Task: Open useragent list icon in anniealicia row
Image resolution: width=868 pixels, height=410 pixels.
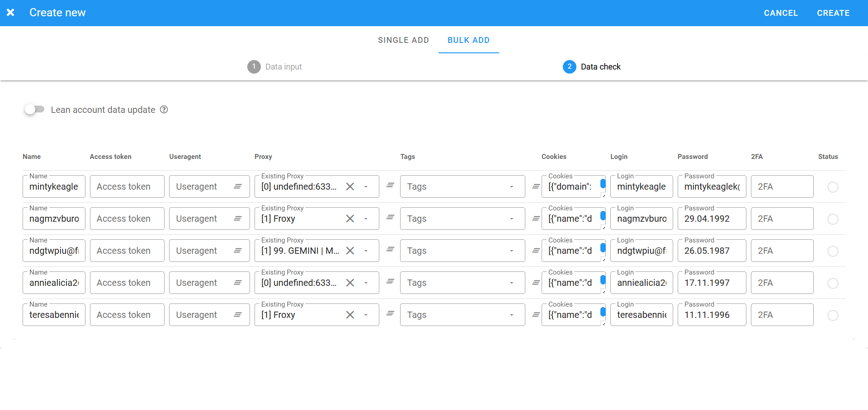Action: point(238,283)
